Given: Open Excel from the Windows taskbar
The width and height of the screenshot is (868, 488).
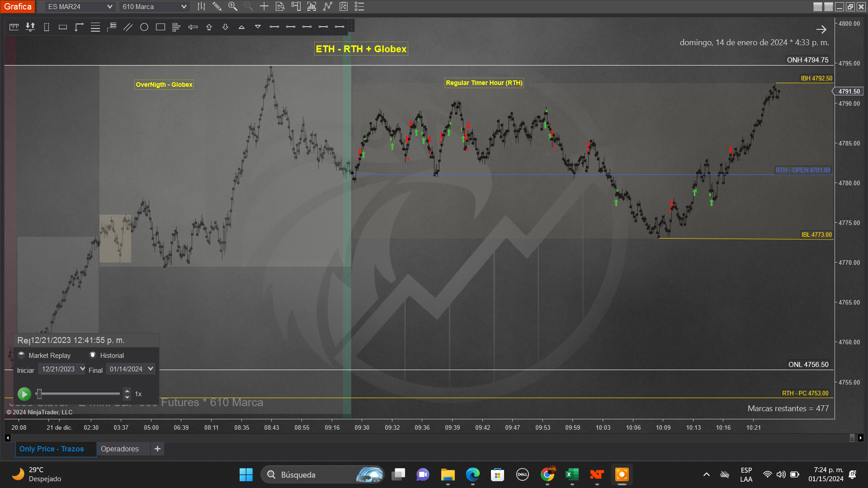Looking at the screenshot, I should pyautogui.click(x=572, y=474).
